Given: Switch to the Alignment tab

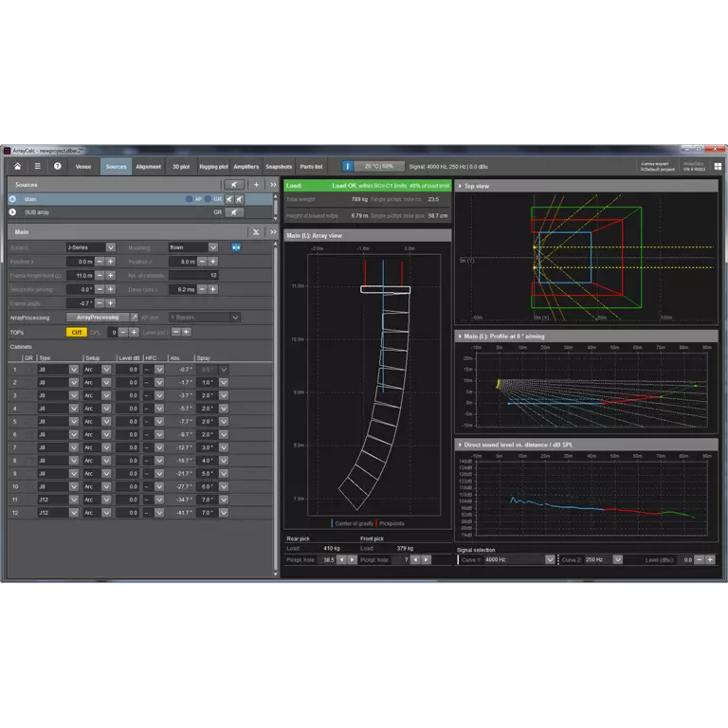Looking at the screenshot, I should coord(149,166).
